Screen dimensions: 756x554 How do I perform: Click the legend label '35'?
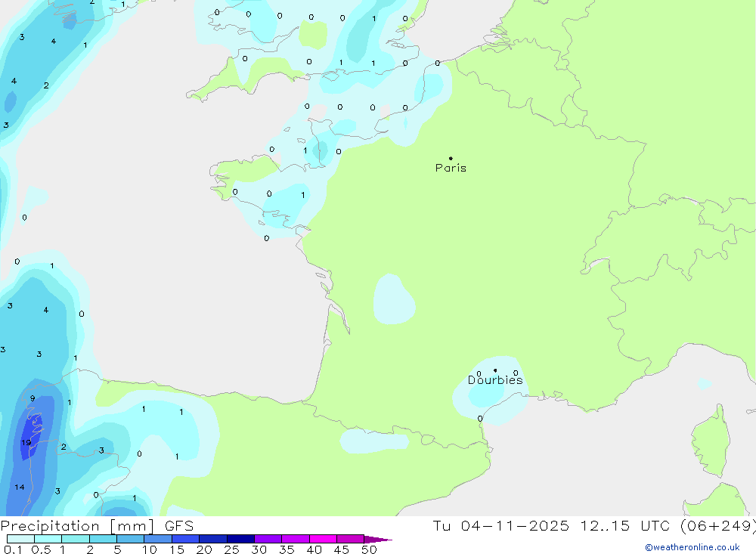coord(287,549)
